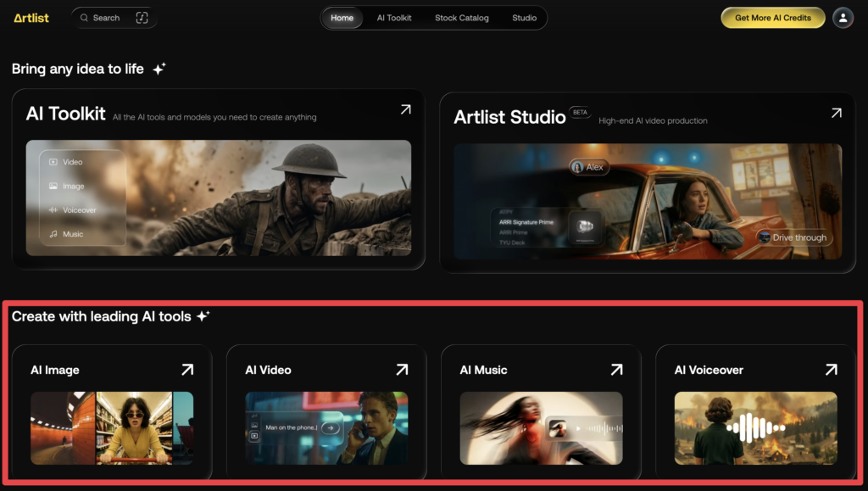
Task: Click the lens thumbnail in Studio preview
Action: [x=585, y=226]
